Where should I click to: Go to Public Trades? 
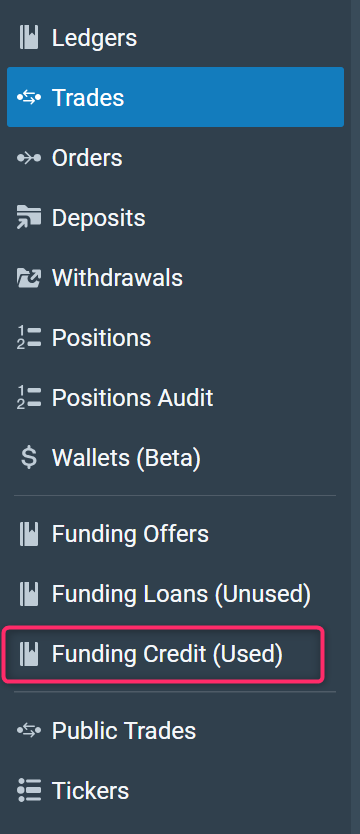click(x=175, y=731)
